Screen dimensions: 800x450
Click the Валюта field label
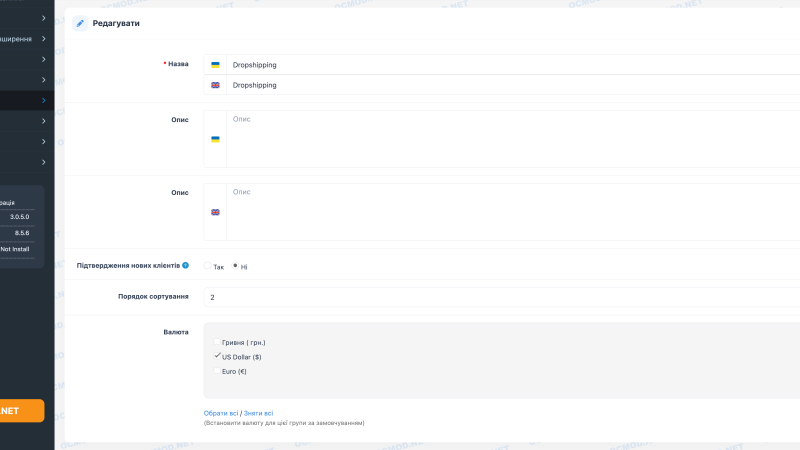tap(176, 332)
